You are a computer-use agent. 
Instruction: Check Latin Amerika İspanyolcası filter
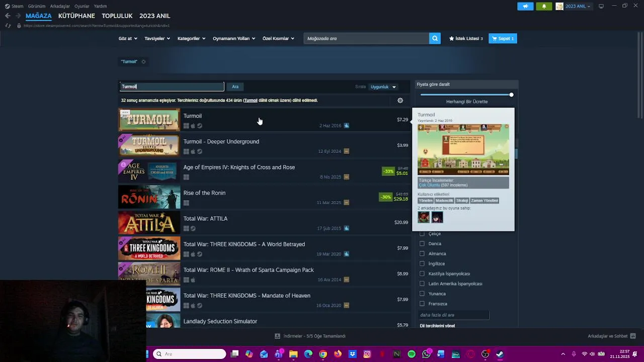tap(422, 284)
